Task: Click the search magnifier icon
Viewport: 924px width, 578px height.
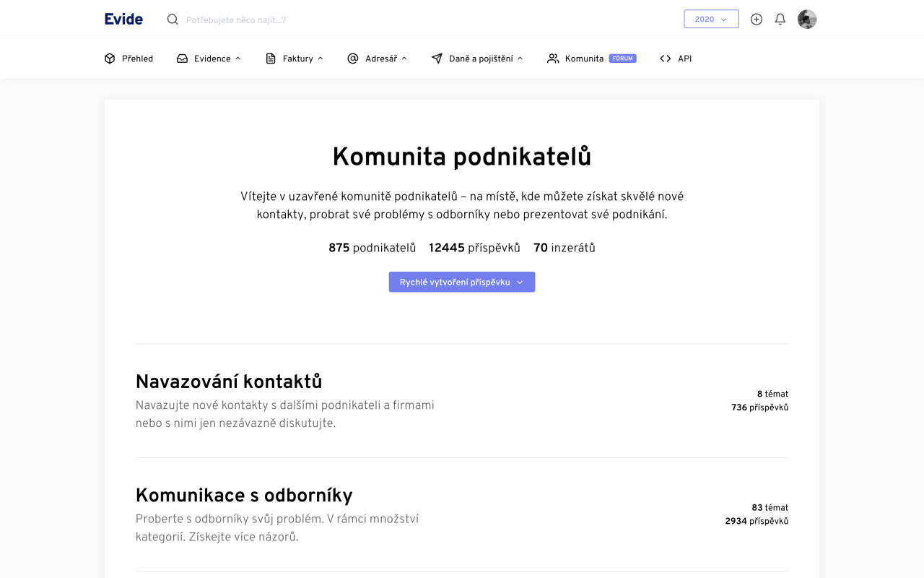Action: click(x=172, y=19)
